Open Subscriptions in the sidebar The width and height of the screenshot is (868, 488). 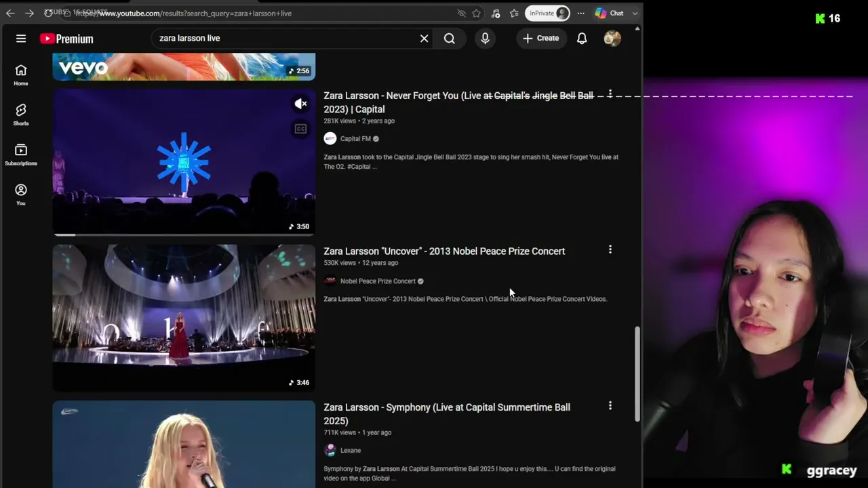pyautogui.click(x=21, y=155)
